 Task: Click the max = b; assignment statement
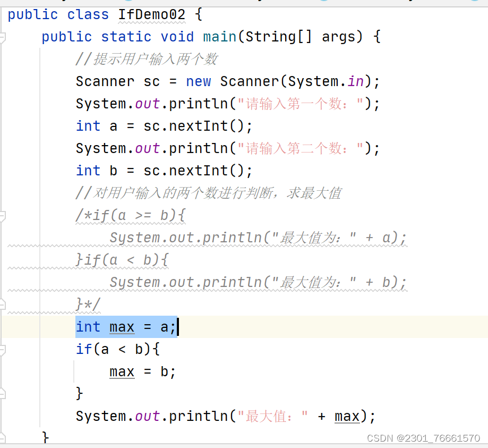click(x=141, y=371)
